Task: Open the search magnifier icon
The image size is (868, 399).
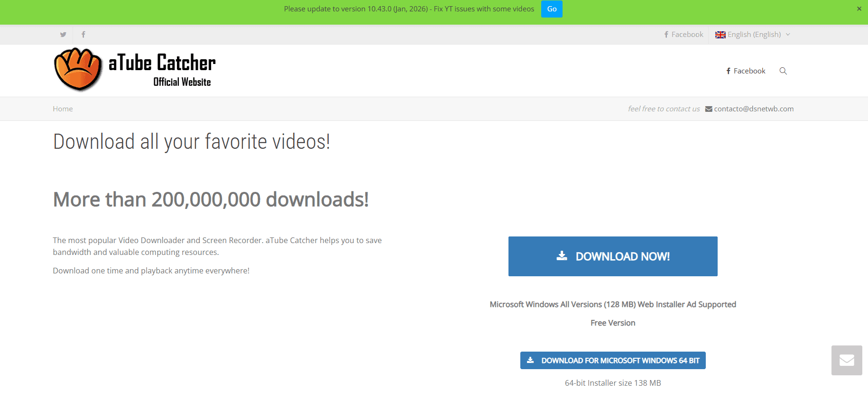Action: tap(783, 71)
